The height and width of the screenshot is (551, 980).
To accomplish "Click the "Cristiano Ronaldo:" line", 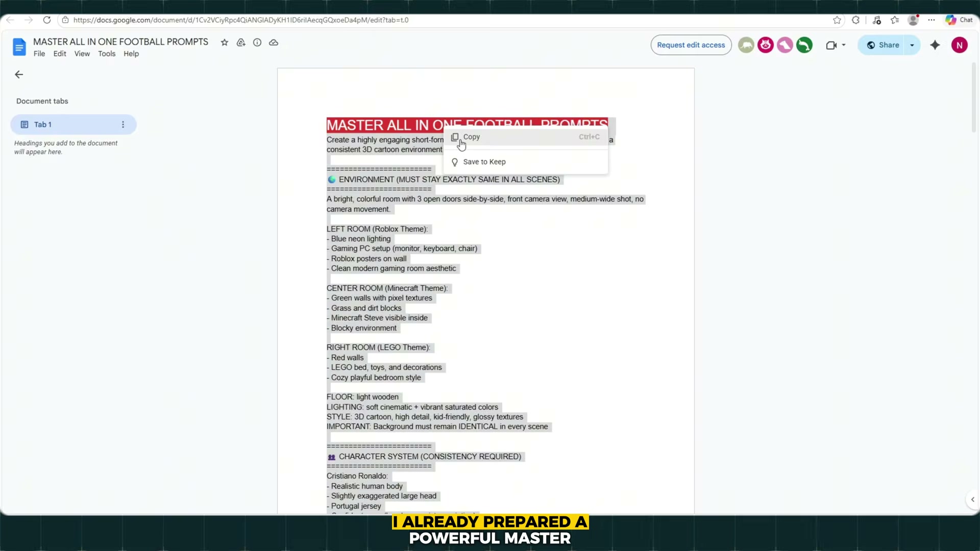I will tap(357, 476).
